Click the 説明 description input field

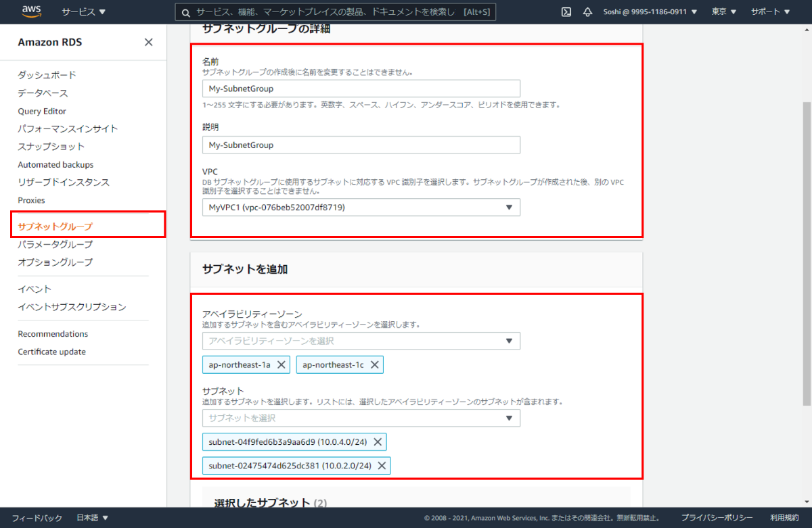point(361,145)
